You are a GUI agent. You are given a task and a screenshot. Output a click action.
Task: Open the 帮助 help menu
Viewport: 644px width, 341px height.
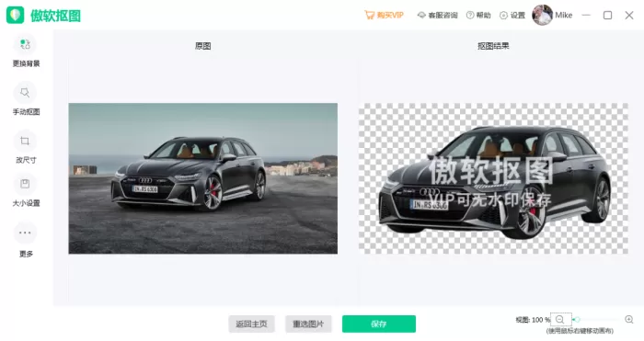(x=478, y=16)
